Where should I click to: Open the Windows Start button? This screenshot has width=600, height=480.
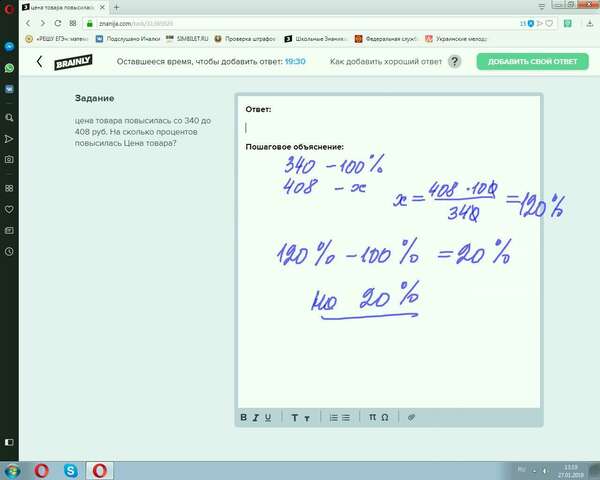[13, 470]
